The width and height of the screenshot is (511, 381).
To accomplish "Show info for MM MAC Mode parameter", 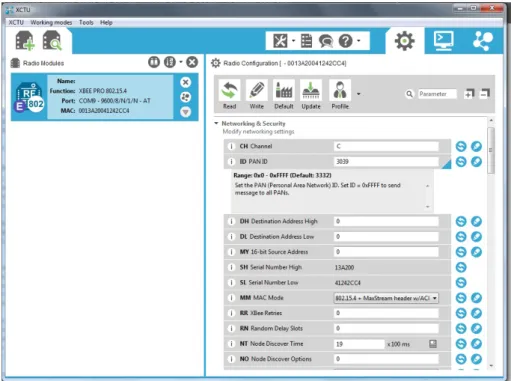I will point(231,298).
